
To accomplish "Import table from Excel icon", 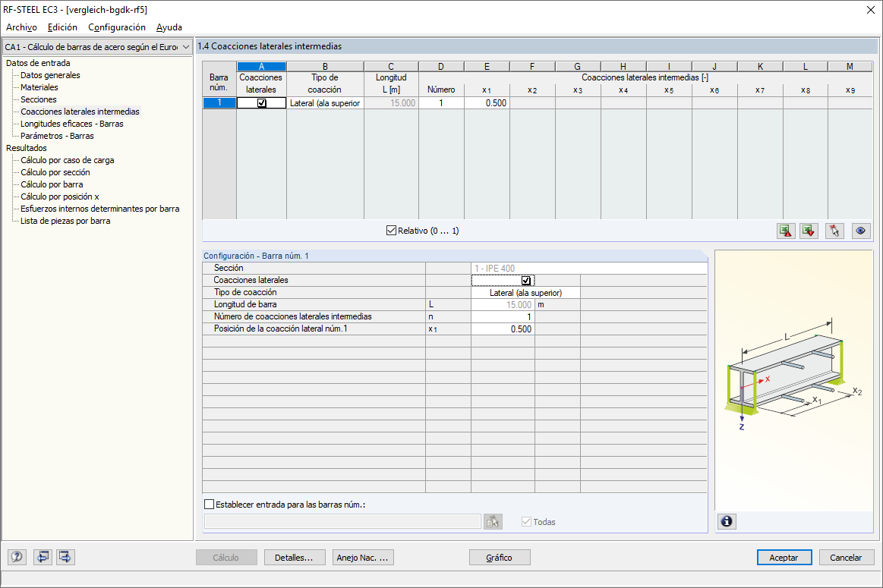I will [x=809, y=231].
